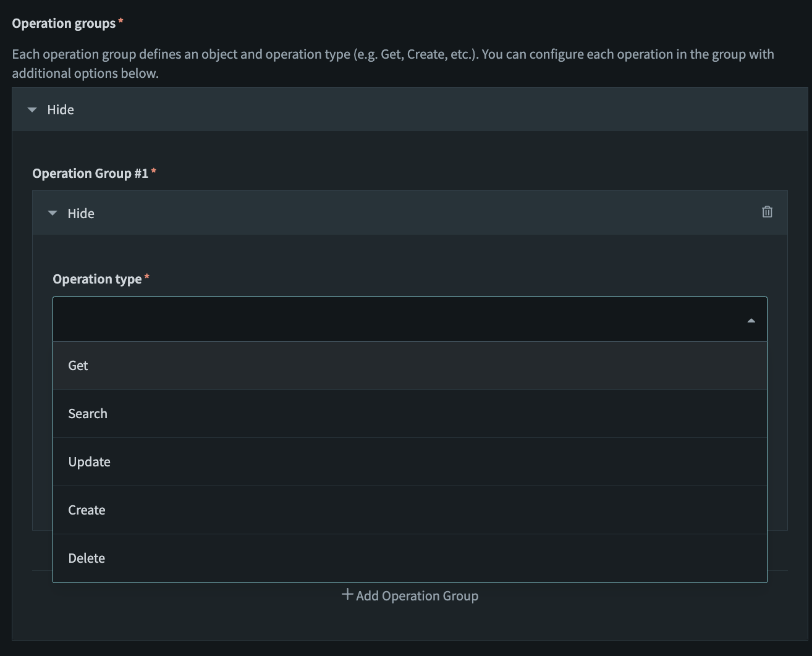Click the top-level Hide disclosure triangle
812x656 pixels.
click(x=32, y=110)
